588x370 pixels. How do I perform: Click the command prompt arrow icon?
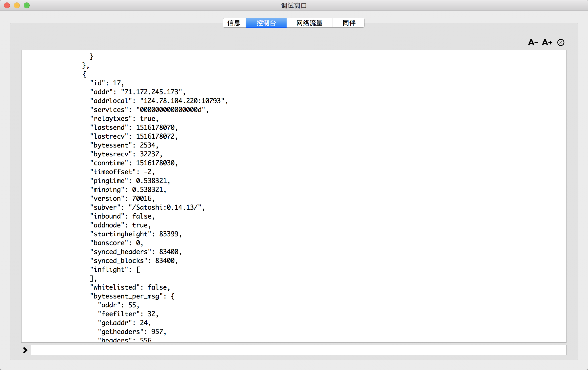pyautogui.click(x=25, y=350)
